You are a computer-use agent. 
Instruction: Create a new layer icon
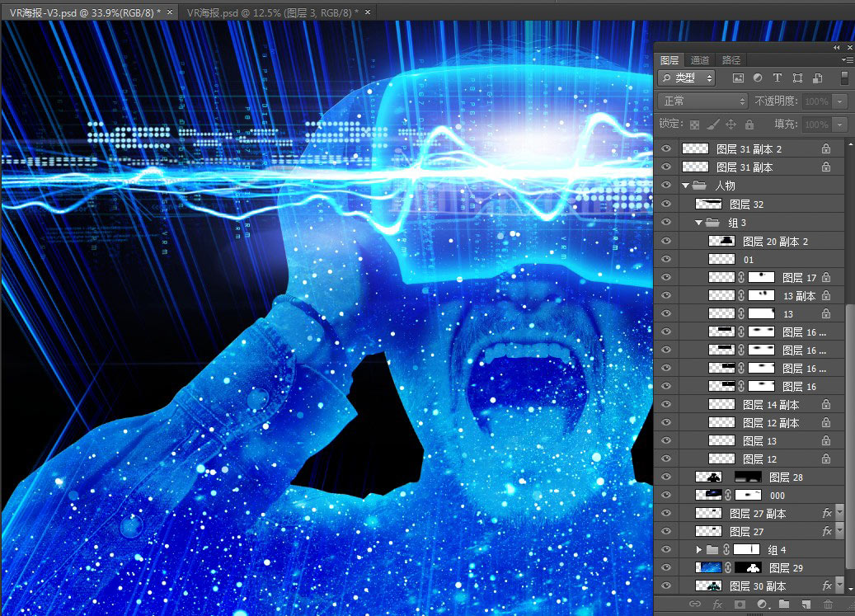coord(806,604)
